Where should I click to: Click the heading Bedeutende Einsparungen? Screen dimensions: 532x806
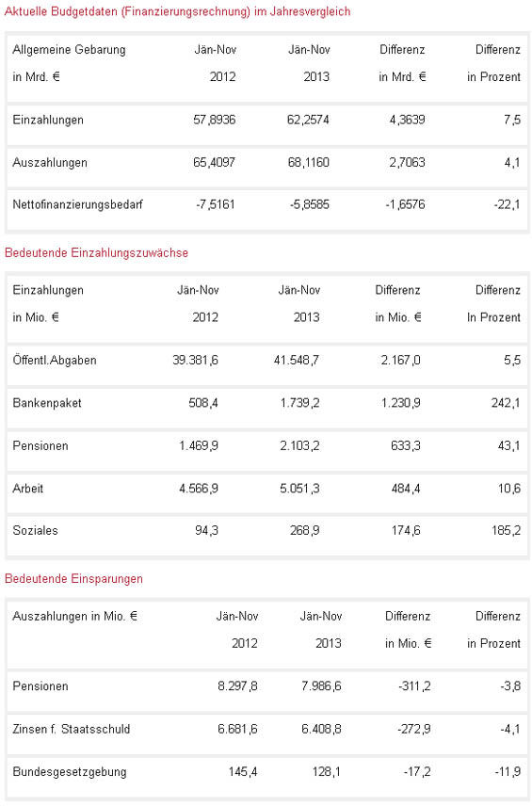(x=73, y=579)
